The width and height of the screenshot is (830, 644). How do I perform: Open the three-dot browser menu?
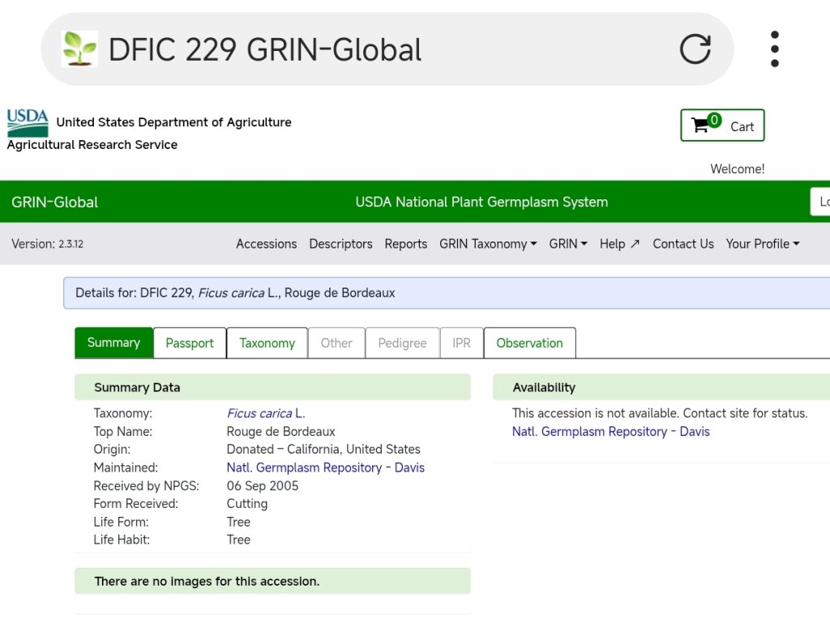coord(775,49)
